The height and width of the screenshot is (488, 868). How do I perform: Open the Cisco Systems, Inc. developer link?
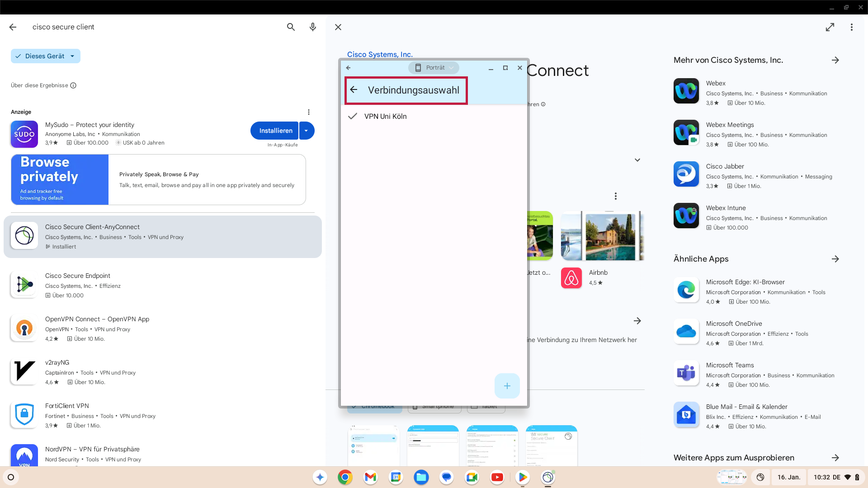[380, 54]
